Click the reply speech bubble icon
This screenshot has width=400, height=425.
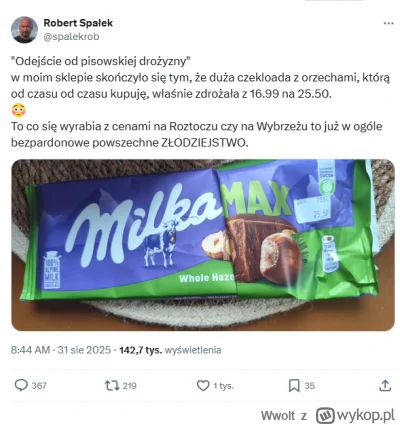click(21, 386)
